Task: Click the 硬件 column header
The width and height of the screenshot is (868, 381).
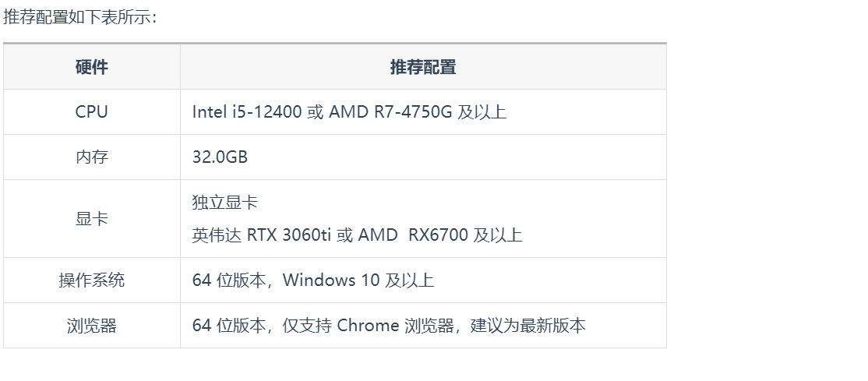Action: [91, 67]
